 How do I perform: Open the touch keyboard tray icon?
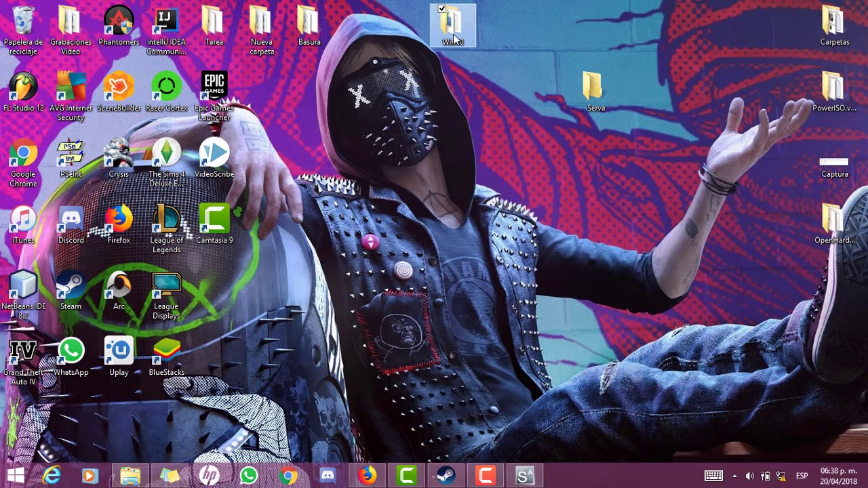(713, 476)
